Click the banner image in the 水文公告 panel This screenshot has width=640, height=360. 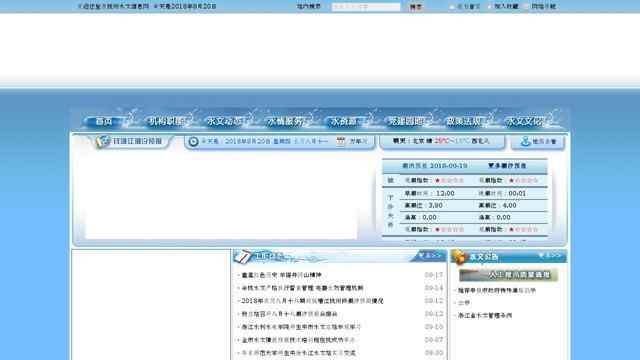pyautogui.click(x=509, y=275)
